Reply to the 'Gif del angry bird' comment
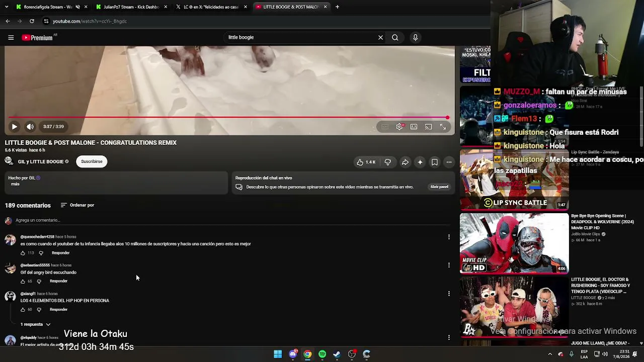644x362 pixels. pyautogui.click(x=58, y=281)
